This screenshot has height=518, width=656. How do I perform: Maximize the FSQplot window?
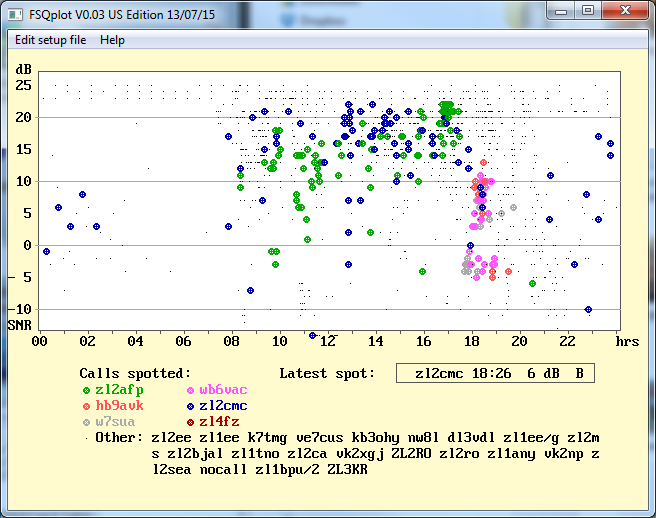(x=587, y=10)
